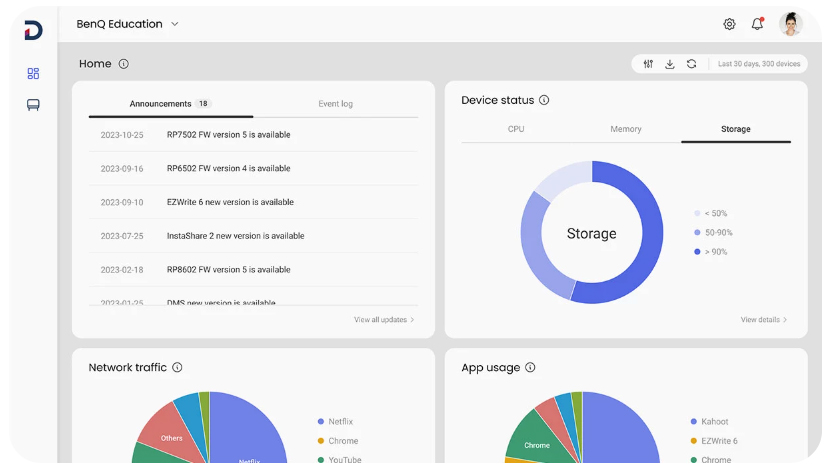Refresh dashboard data with the refresh icon
826x469 pixels.
(x=691, y=64)
